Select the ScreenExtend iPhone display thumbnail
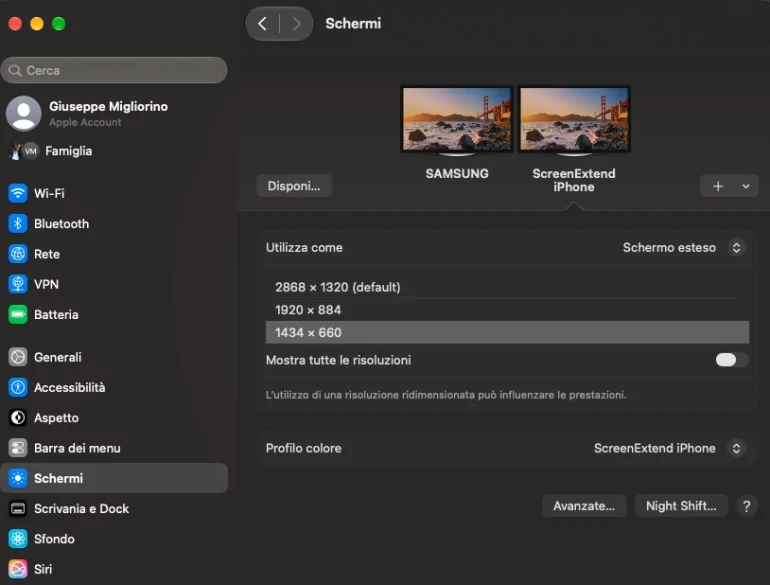 (x=574, y=120)
